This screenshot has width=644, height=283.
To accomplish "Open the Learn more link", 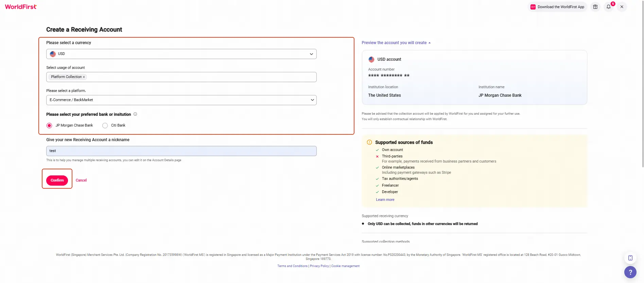I will pyautogui.click(x=385, y=200).
